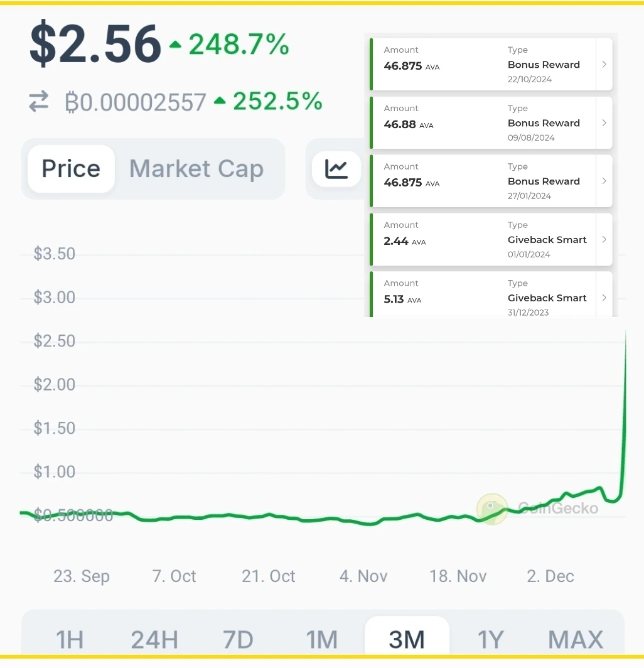Viewport: 644px width, 668px height.
Task: Click the CoinGecko gecko logo watermark
Action: pyautogui.click(x=492, y=509)
